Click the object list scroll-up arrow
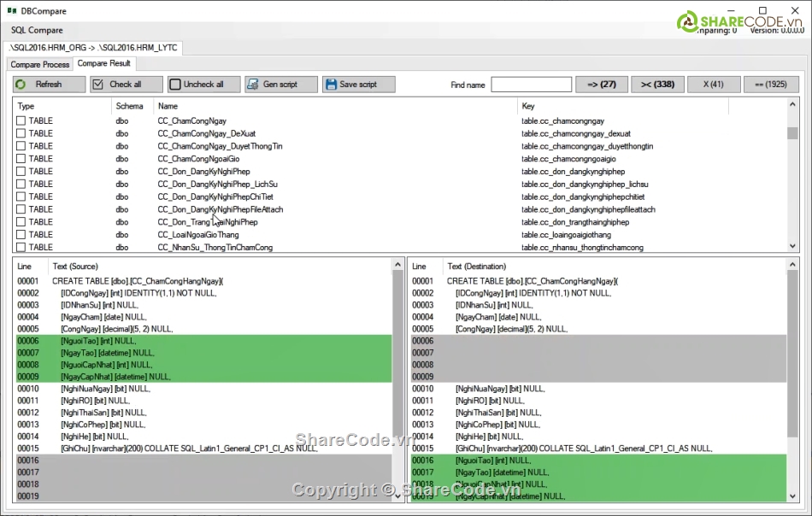Screen dimensions: 812x516 click(792, 104)
